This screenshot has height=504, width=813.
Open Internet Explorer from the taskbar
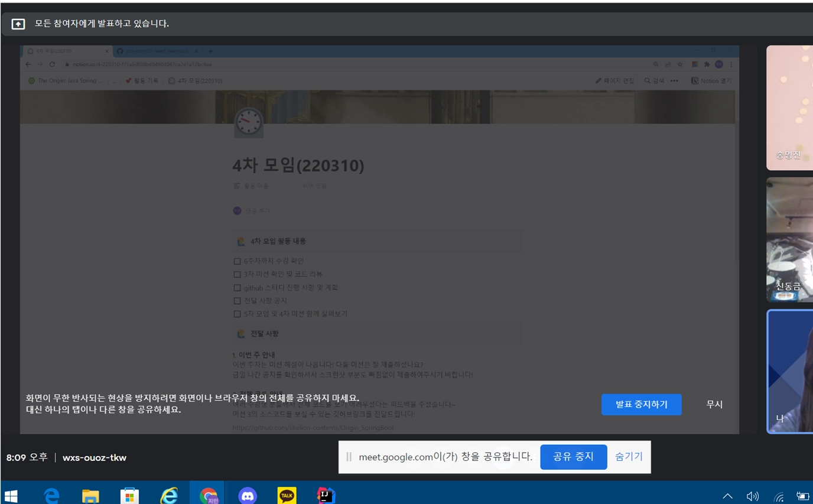point(169,495)
